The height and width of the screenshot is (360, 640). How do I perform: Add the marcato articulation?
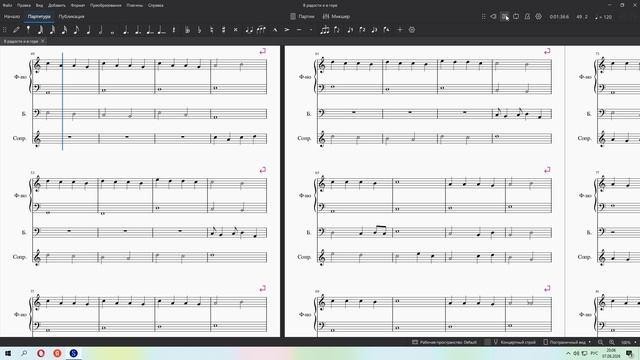click(x=275, y=29)
